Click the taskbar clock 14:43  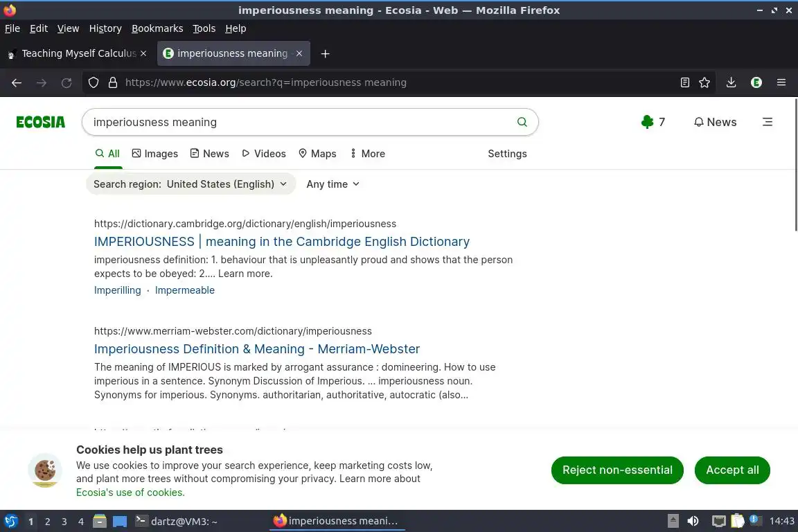pyautogui.click(x=781, y=521)
